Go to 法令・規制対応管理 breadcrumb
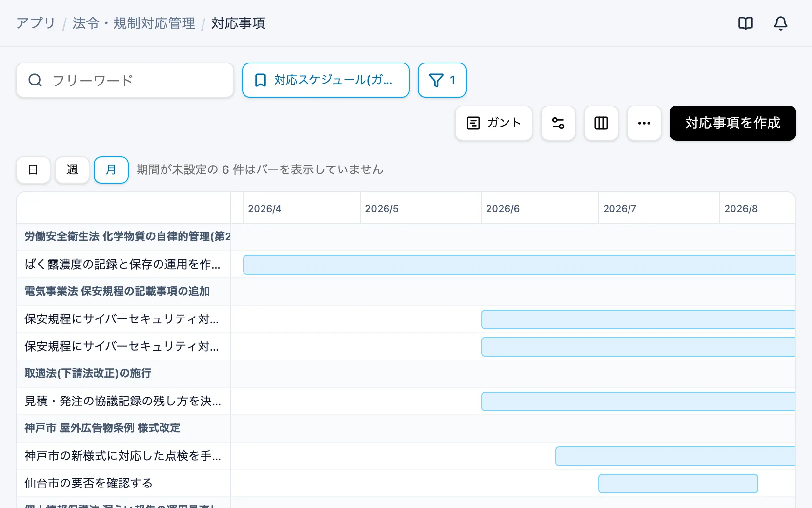 coord(134,23)
